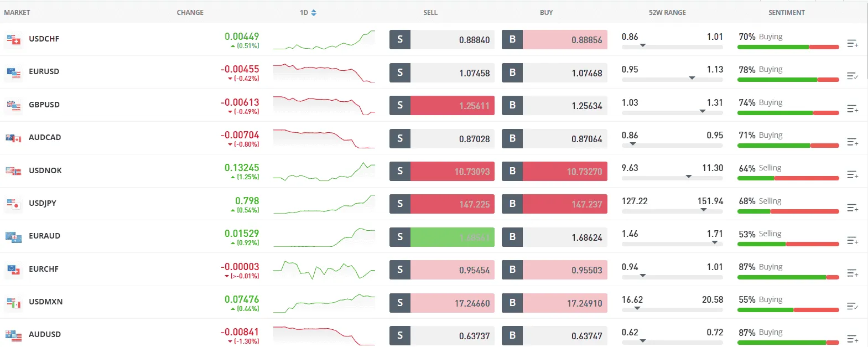Buy USDNOK at 10.73270

tap(564, 172)
